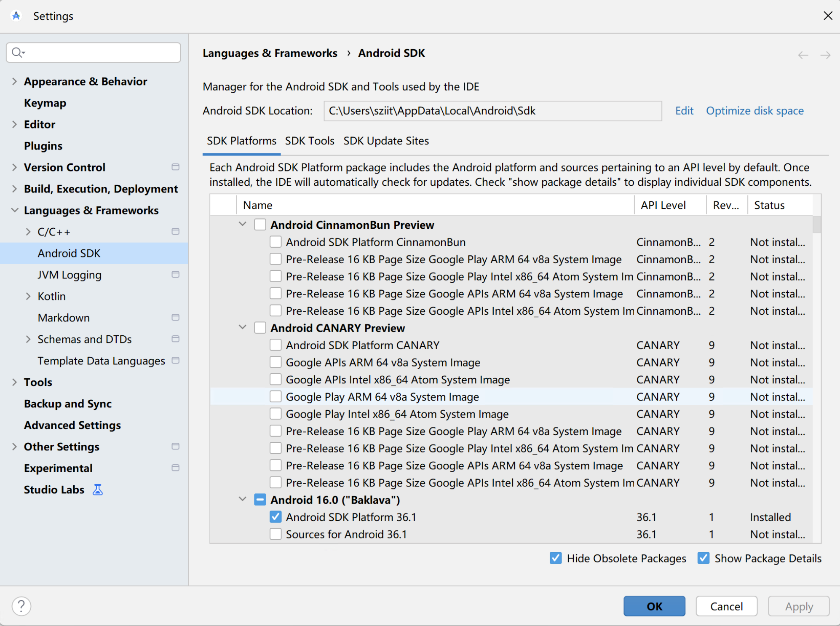840x626 pixels.
Task: Click the Android Studio logo in title bar
Action: tap(16, 16)
